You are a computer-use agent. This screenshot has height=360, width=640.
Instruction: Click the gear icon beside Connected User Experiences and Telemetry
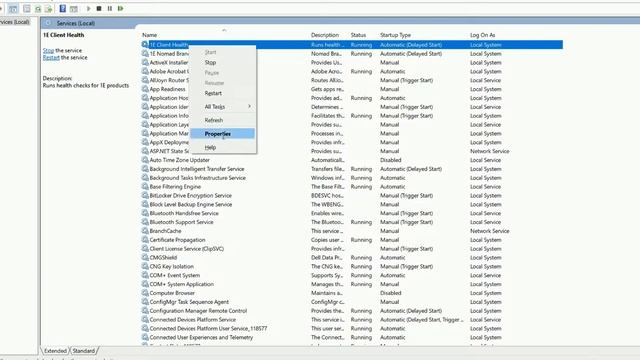(x=145, y=337)
